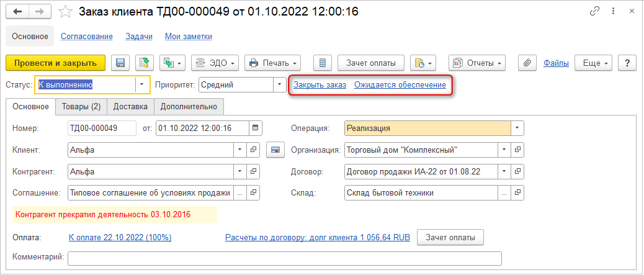This screenshot has height=275, width=644.
Task: Click the Соглашение field text
Action: coord(151,192)
